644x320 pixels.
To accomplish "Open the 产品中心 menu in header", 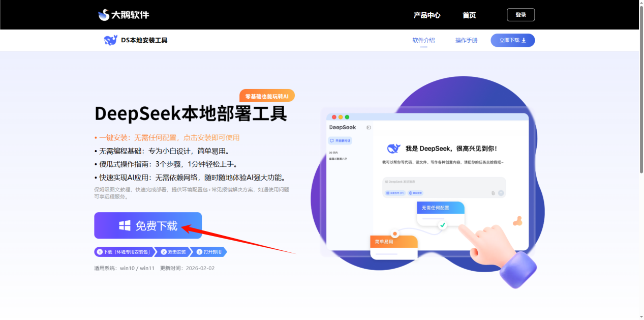I will tap(426, 15).
